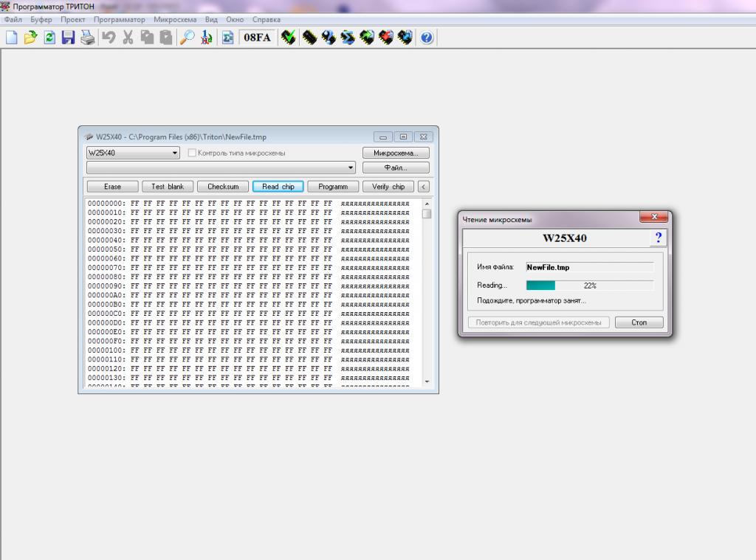Open the Программатор menu
The height and width of the screenshot is (560, 756).
(119, 19)
